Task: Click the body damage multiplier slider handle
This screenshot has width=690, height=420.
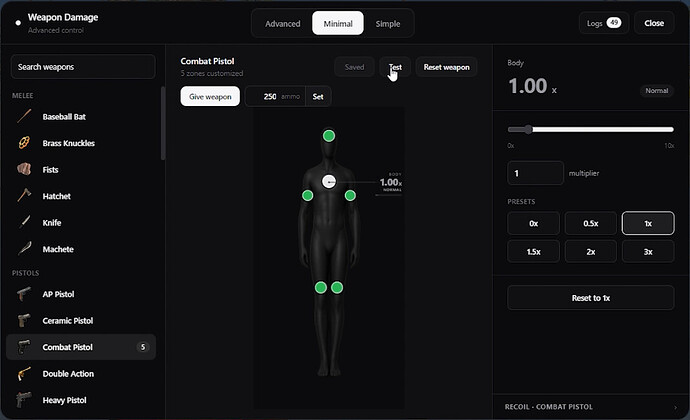Action: (529, 129)
